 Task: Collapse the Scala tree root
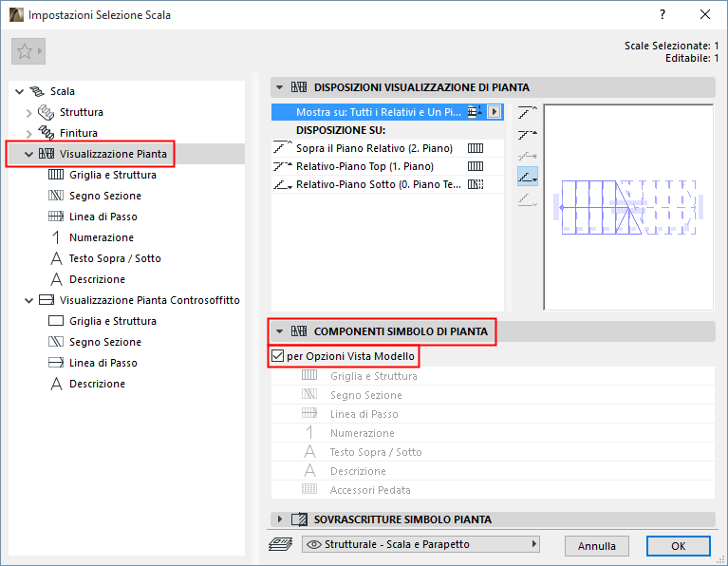20,91
